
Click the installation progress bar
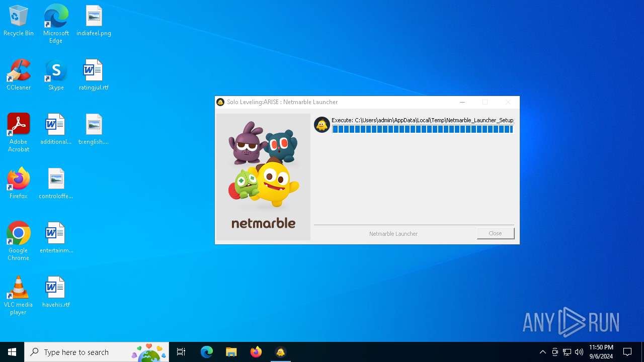pyautogui.click(x=423, y=129)
